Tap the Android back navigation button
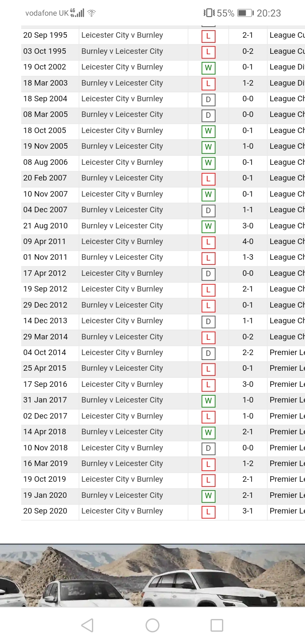Image resolution: width=305 pixels, height=644 pixels. click(x=87, y=625)
